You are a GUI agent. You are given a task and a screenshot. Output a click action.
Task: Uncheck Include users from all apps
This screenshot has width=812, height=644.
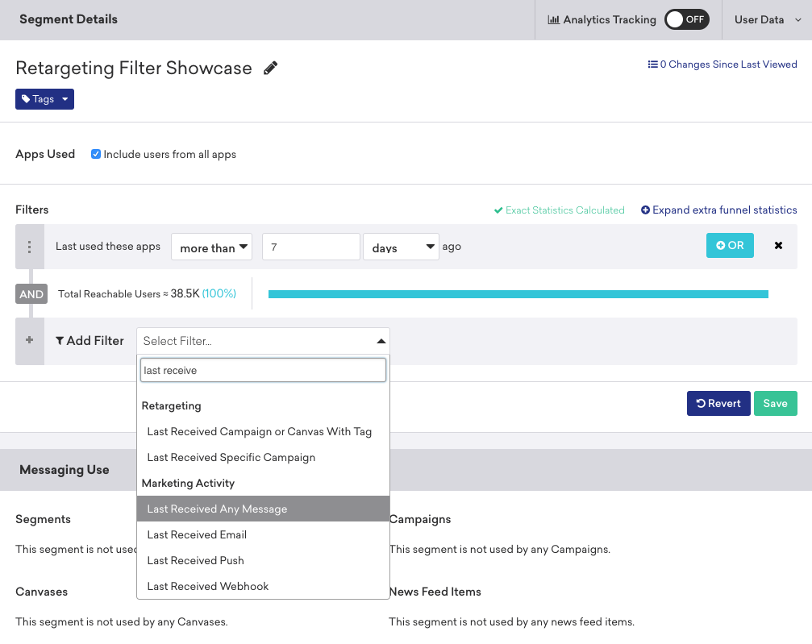click(96, 154)
